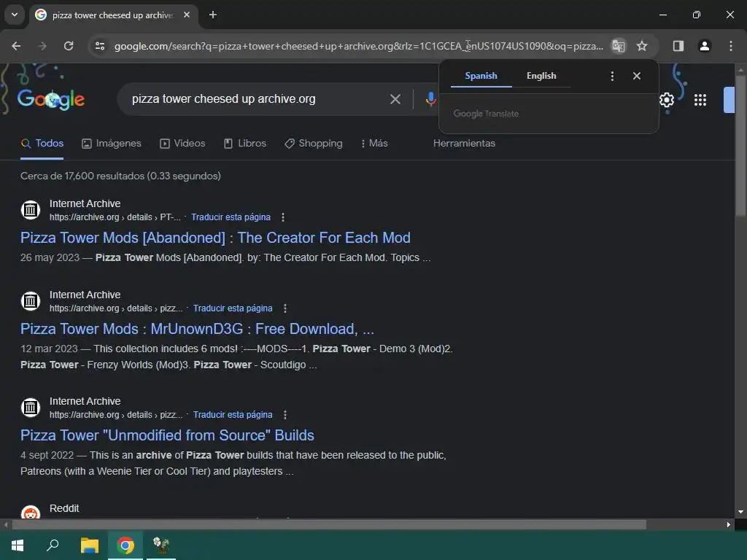Open Herramientas search tools
Screen dimensions: 747x560
[x=464, y=144]
